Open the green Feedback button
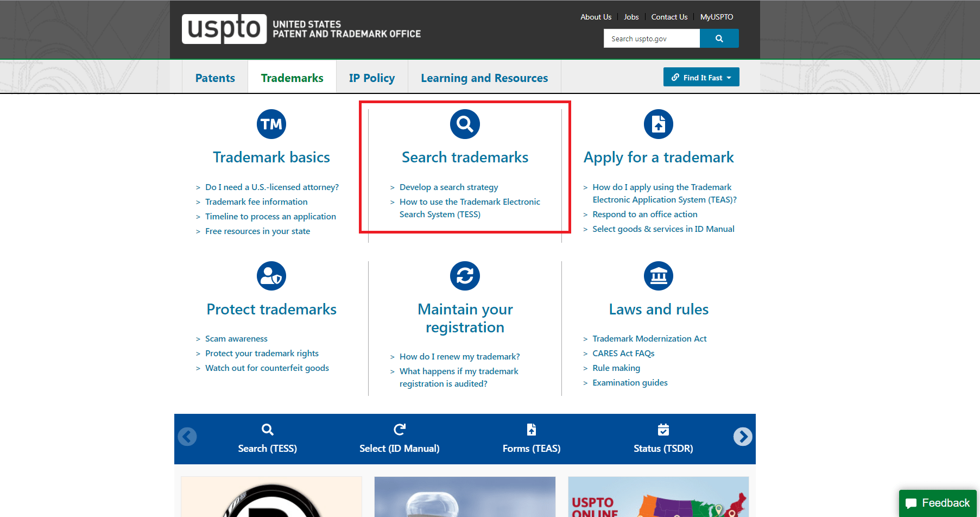 pyautogui.click(x=938, y=503)
